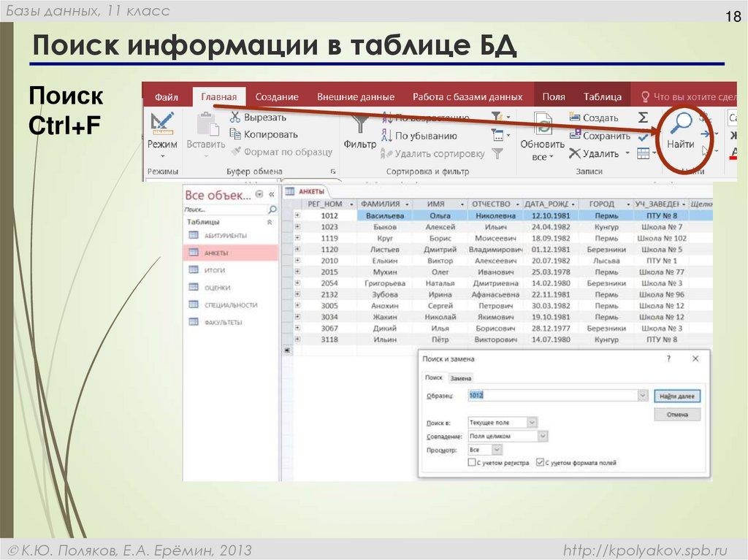The image size is (748, 560).
Task: Sort descending with По убыванию
Action: [425, 136]
